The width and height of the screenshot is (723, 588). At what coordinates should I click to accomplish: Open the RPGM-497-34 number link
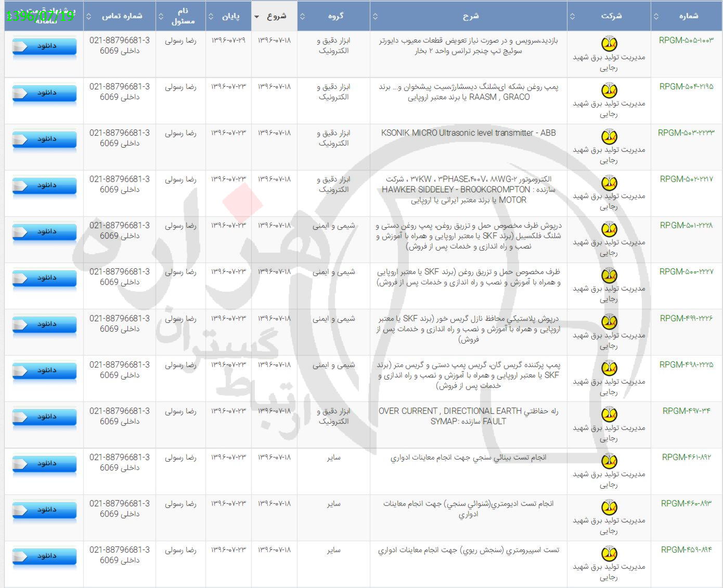tap(686, 411)
